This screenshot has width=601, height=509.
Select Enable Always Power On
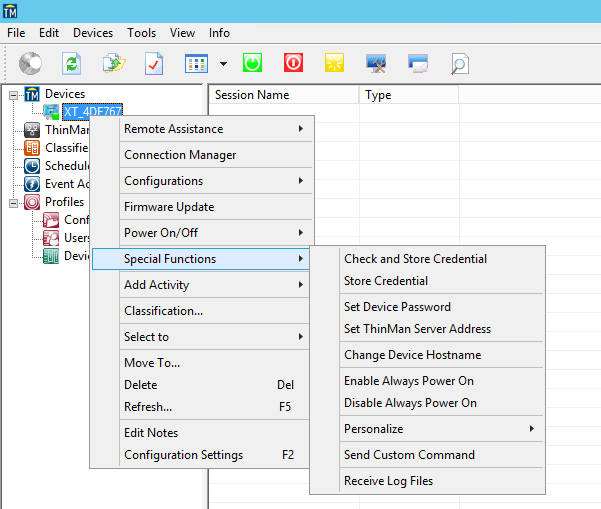409,381
